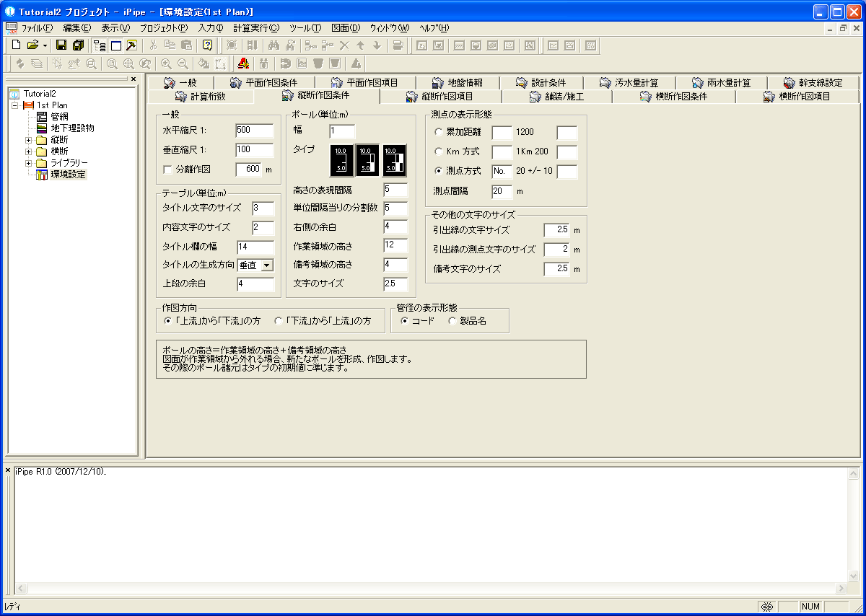Click the blank window toolbar icon

pyautogui.click(x=116, y=45)
